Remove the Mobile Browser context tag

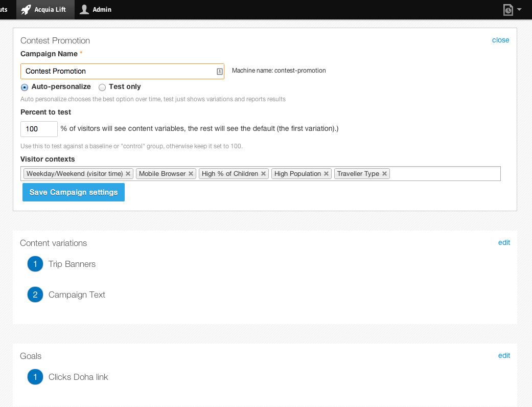pos(191,174)
